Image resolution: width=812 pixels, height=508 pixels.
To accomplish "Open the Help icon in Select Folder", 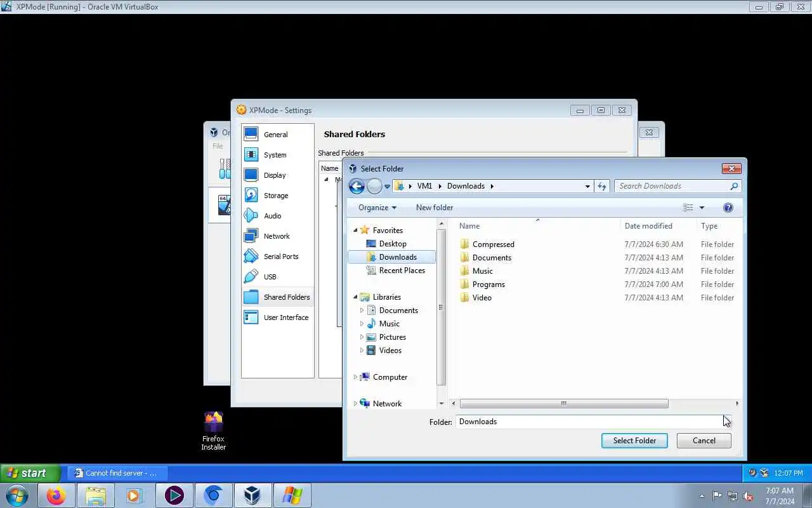I will [728, 208].
